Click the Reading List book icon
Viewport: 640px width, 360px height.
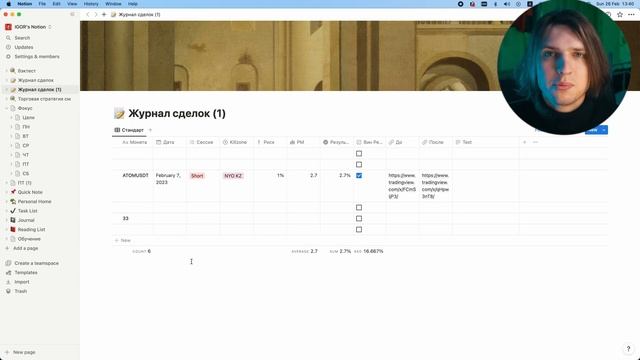(13, 229)
